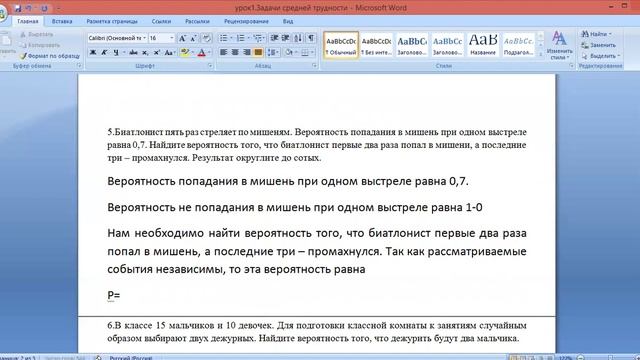Switch to the Вставка tab
Screen dimensions: 640x360
[62, 21]
